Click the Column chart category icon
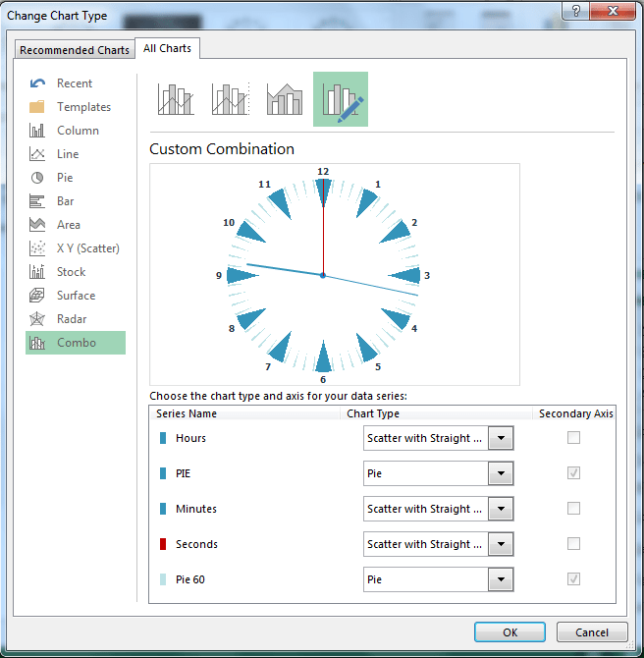The width and height of the screenshot is (644, 658). [37, 130]
